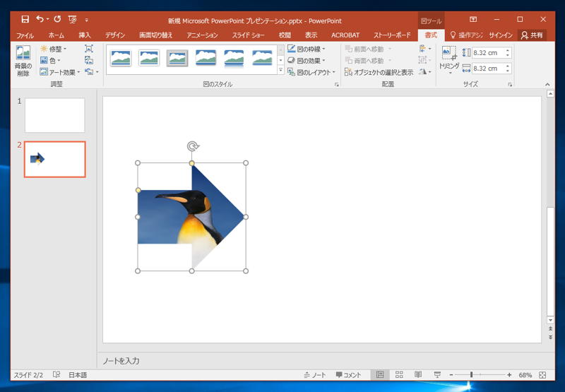Toggle the ノート (Notes) pane button

(315, 375)
